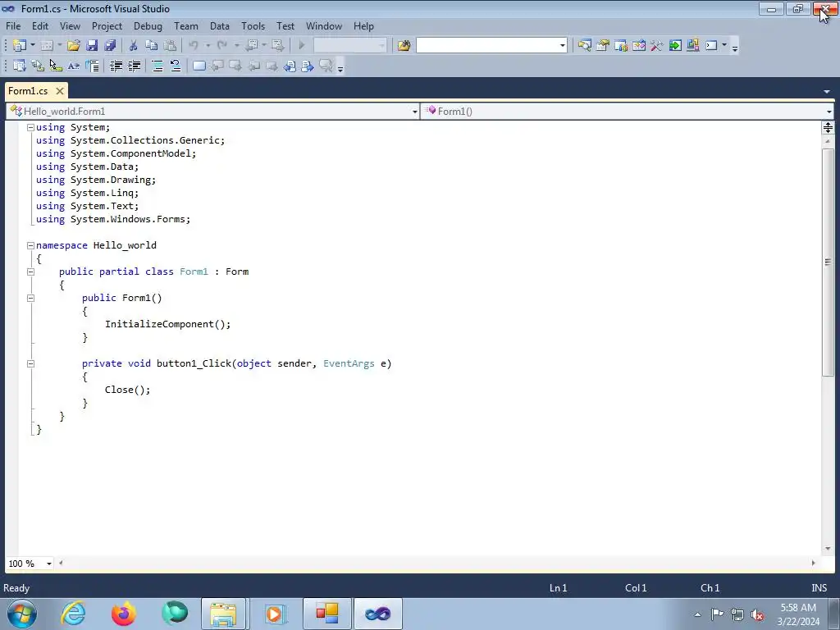840x630 pixels.
Task: Click the Navigate Backward icon
Action: pos(252,46)
